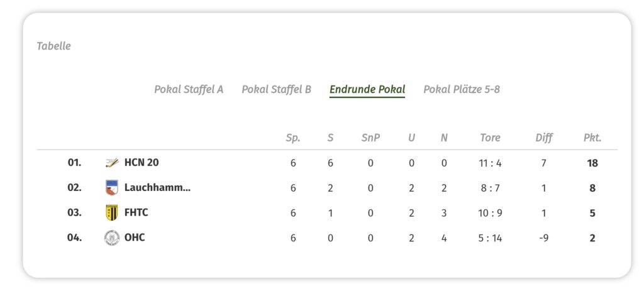The image size is (644, 296).
Task: Select the Endrunde Pokal tab
Action: (367, 89)
